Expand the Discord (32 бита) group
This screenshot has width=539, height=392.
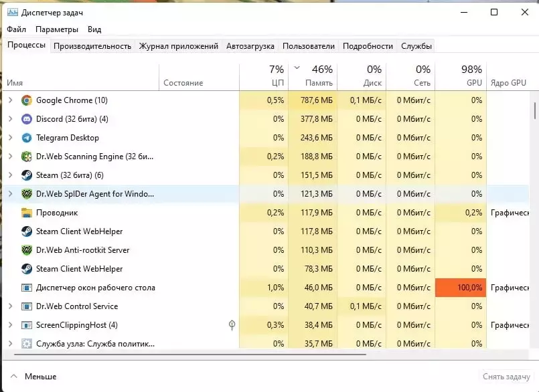pos(10,119)
